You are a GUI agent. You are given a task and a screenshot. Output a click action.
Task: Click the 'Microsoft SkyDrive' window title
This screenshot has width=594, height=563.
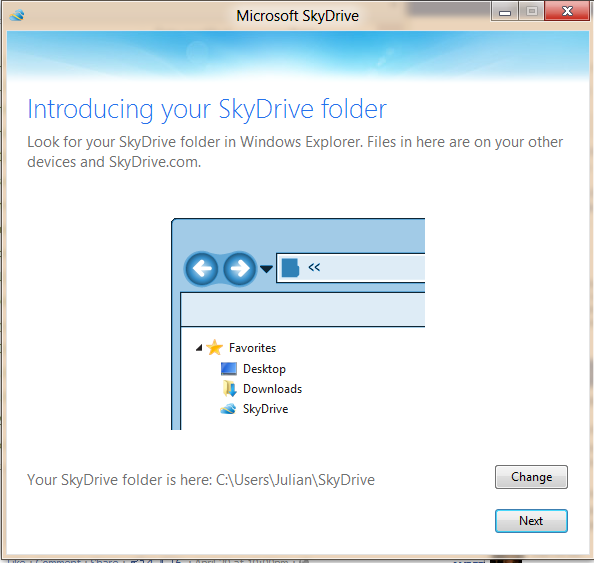pyautogui.click(x=297, y=16)
